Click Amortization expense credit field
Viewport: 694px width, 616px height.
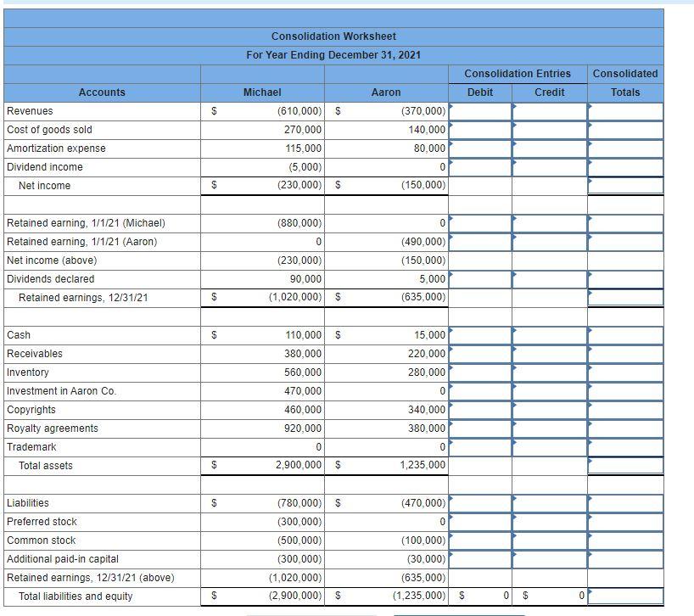[x=550, y=148]
